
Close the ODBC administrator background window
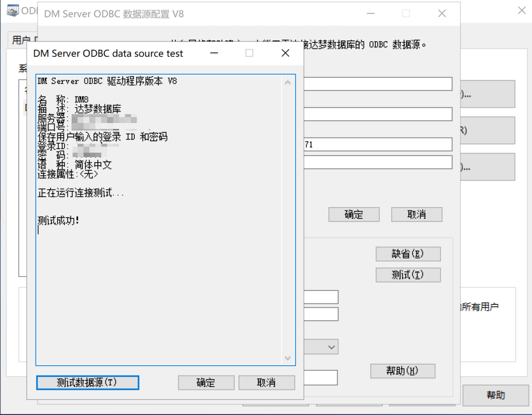click(x=522, y=10)
